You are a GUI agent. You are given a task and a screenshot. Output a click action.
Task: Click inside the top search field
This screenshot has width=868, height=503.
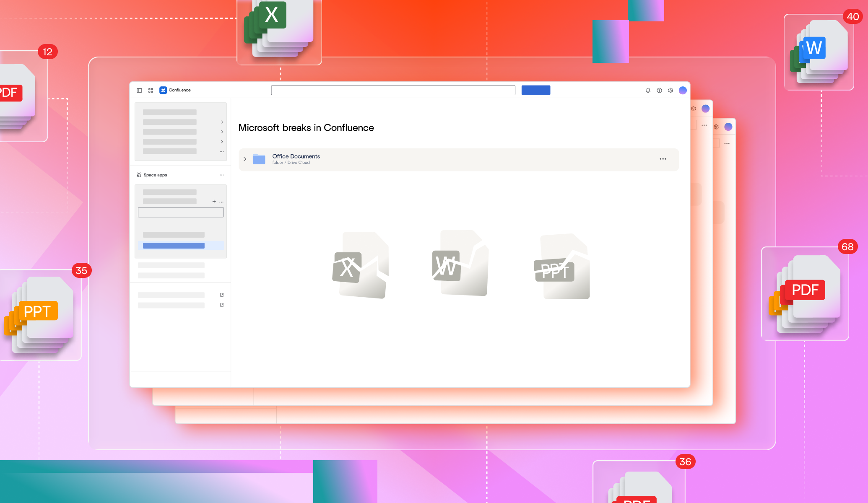click(x=393, y=90)
